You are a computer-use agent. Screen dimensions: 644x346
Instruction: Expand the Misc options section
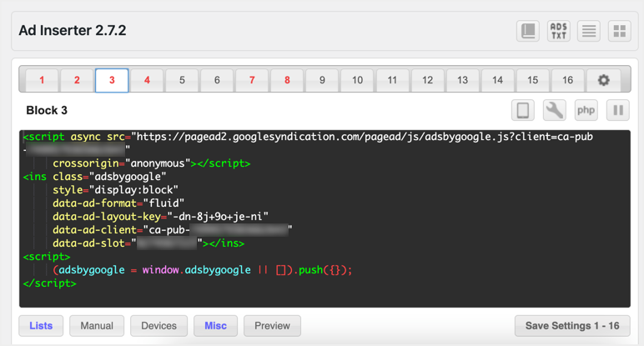(x=215, y=326)
